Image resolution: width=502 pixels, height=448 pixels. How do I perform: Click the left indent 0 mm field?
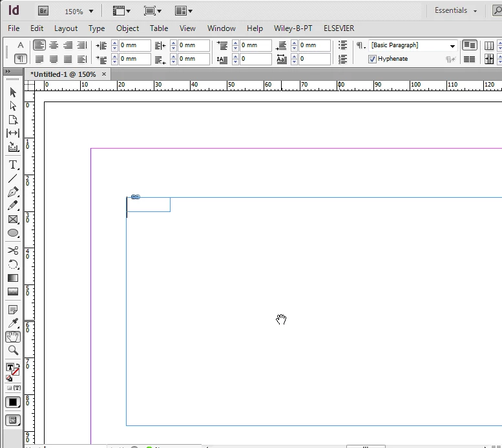tap(134, 45)
